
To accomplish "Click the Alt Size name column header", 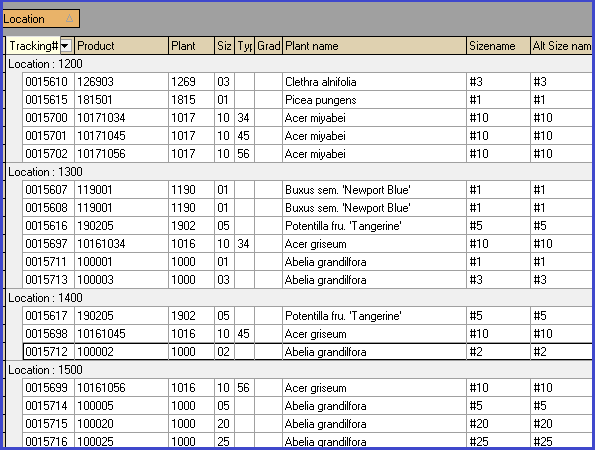I will tap(561, 46).
